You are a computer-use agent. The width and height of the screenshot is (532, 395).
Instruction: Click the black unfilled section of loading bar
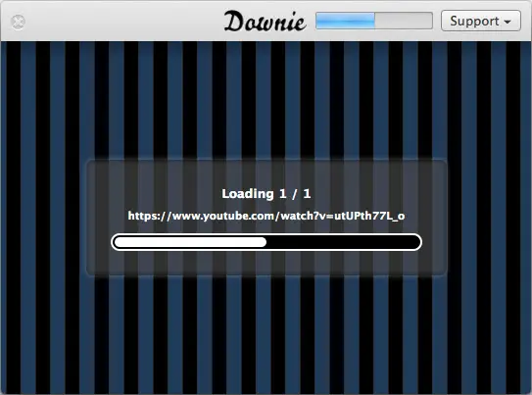click(343, 242)
